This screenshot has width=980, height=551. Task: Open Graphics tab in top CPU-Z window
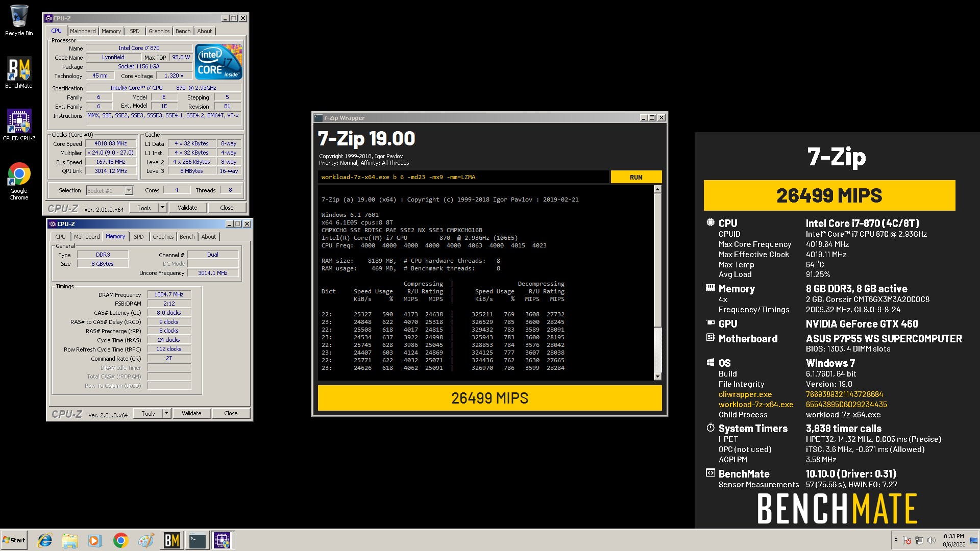click(x=159, y=31)
